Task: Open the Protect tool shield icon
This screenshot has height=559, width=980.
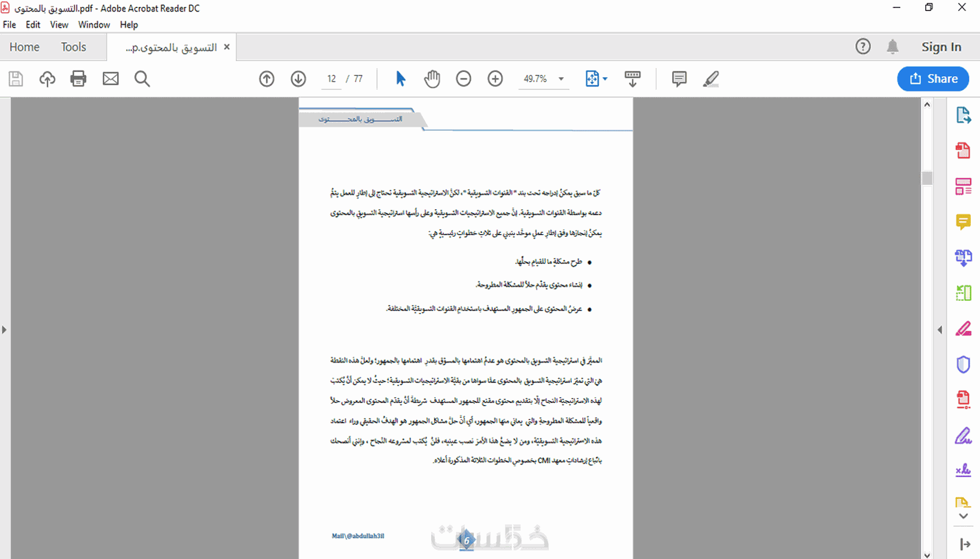Action: coord(964,364)
